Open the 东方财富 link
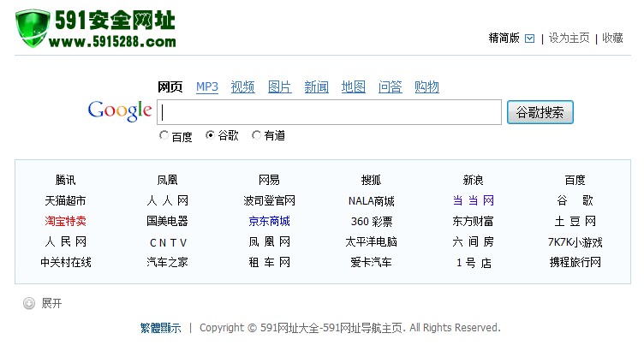 click(x=473, y=222)
